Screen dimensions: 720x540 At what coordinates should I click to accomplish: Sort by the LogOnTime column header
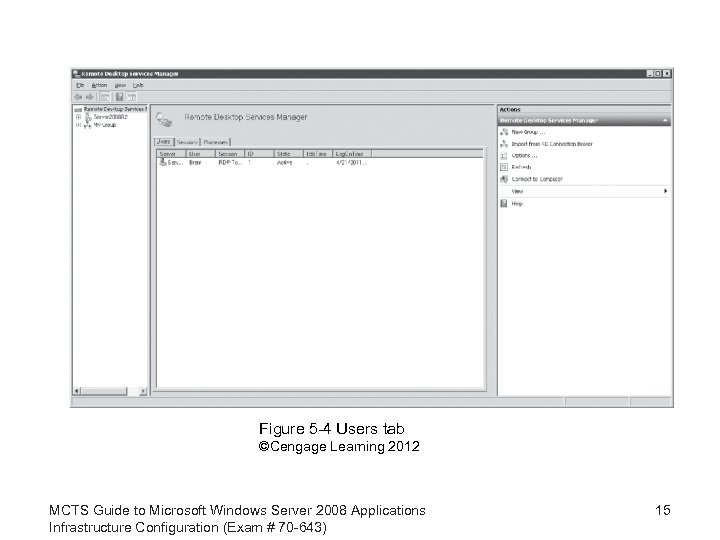click(x=352, y=154)
